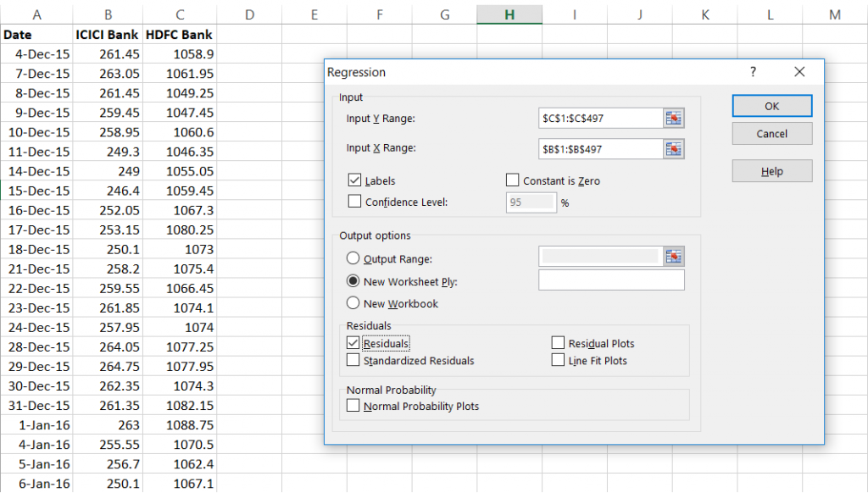868x493 pixels.
Task: Enable the Constant is Zero option
Action: (512, 180)
